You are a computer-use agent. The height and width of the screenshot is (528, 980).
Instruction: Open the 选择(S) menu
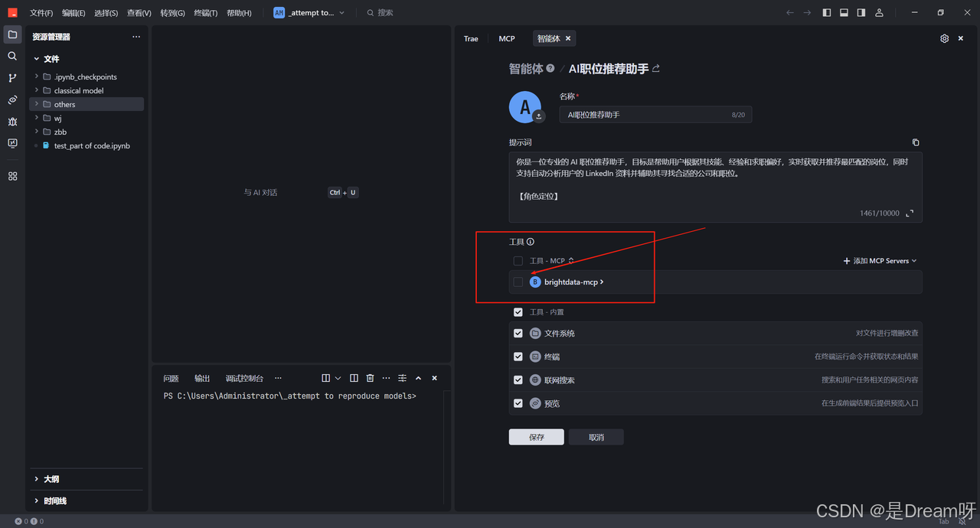(x=106, y=13)
